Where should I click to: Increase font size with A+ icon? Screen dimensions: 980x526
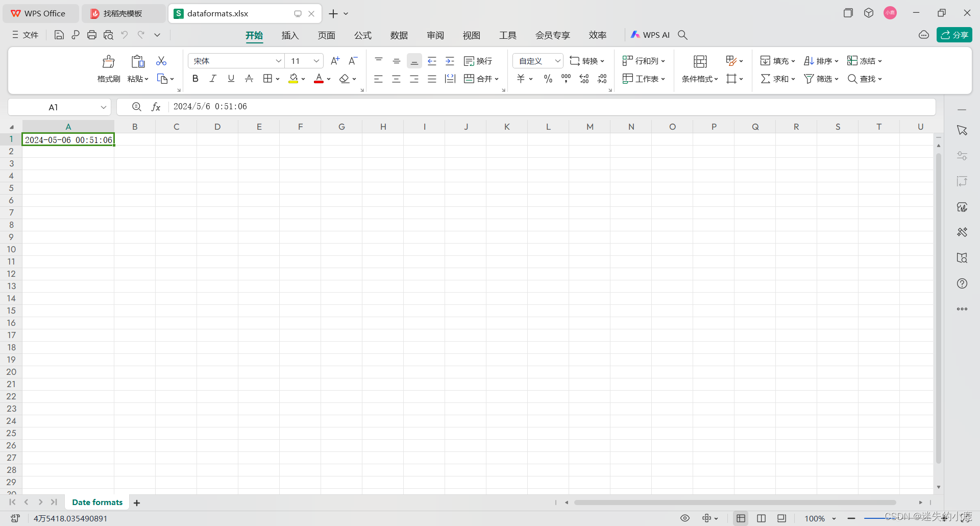pos(335,61)
